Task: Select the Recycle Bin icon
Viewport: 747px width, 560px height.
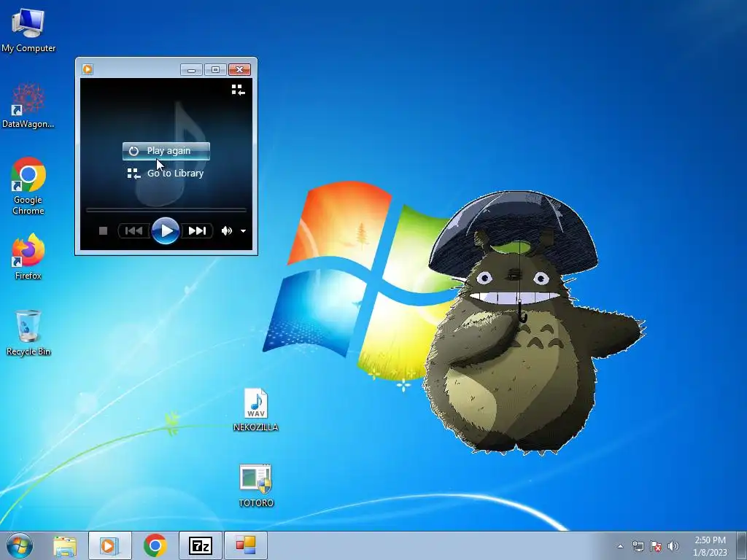Action: [28, 332]
